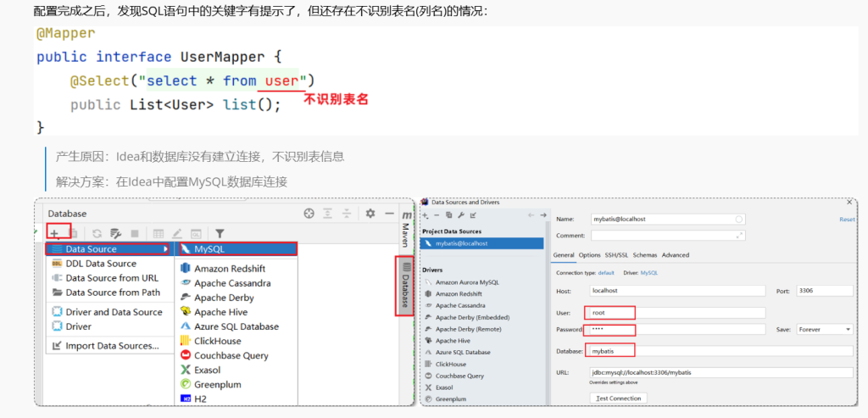Click the Port field showing 3306

click(825, 290)
